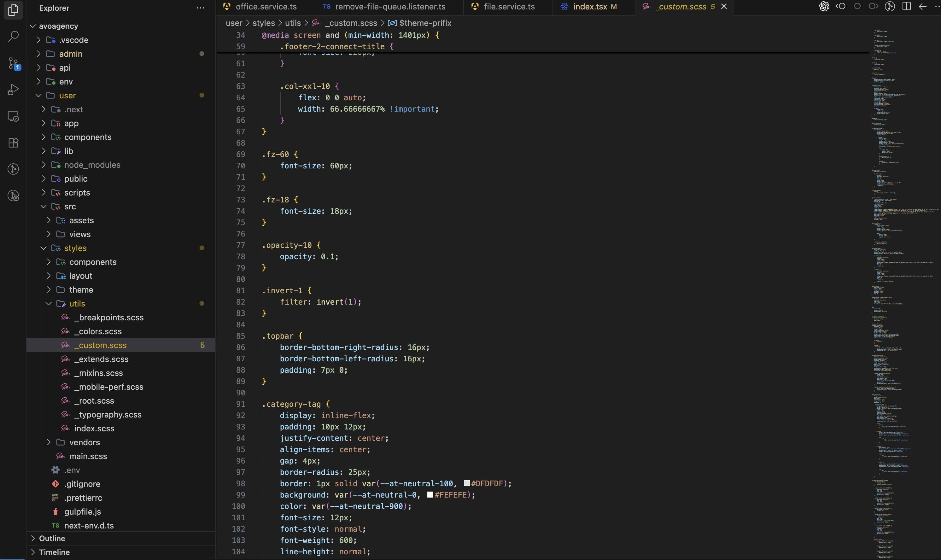Collapse the avoagency root folder
The height and width of the screenshot is (560, 941).
coord(121,26)
